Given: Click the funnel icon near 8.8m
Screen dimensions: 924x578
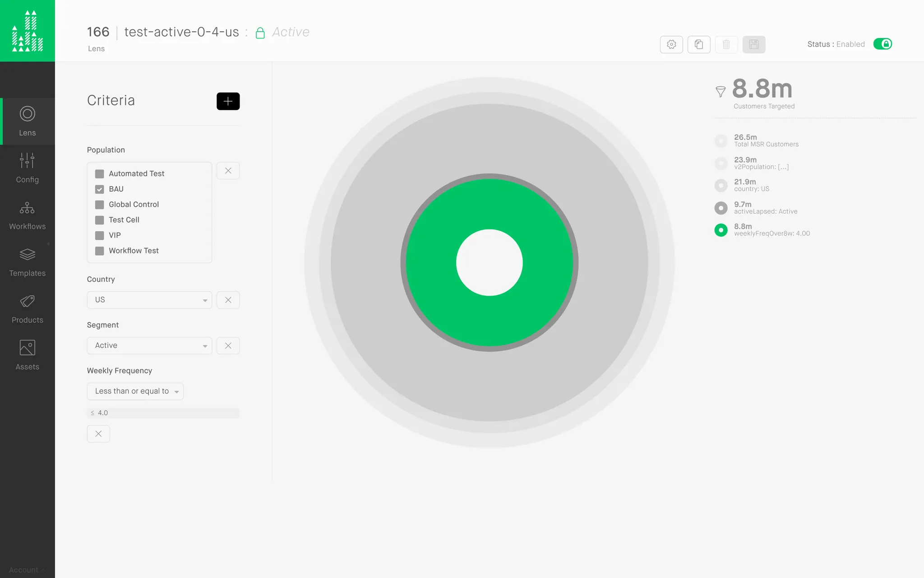Looking at the screenshot, I should [721, 92].
